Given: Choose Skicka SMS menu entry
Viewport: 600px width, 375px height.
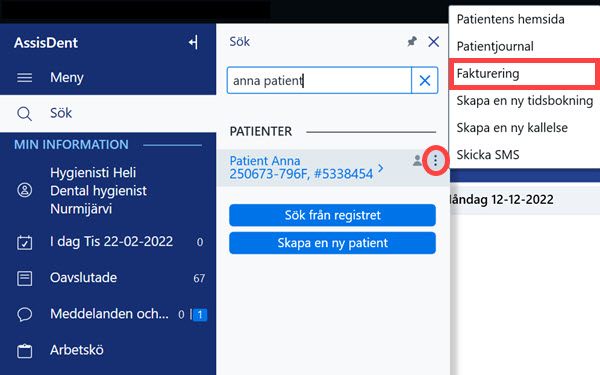Looking at the screenshot, I should click(x=488, y=155).
